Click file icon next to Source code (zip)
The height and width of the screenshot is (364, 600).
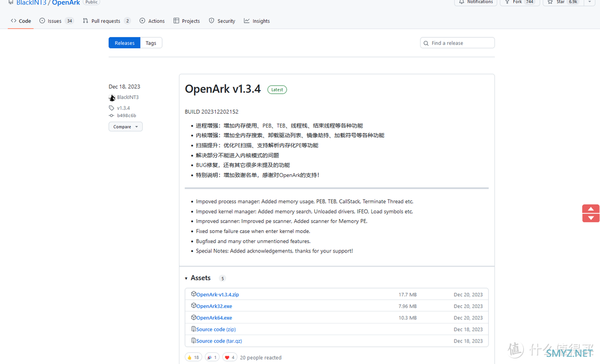click(x=194, y=329)
